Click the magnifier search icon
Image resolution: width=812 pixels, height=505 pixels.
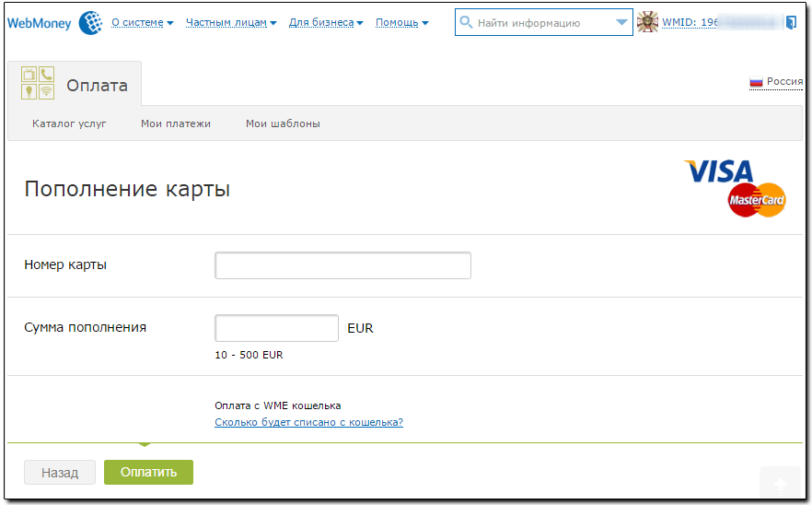point(466,22)
